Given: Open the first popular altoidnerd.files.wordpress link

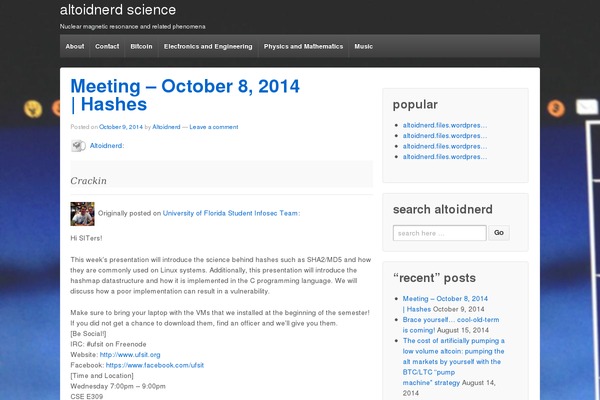Looking at the screenshot, I should (x=445, y=125).
